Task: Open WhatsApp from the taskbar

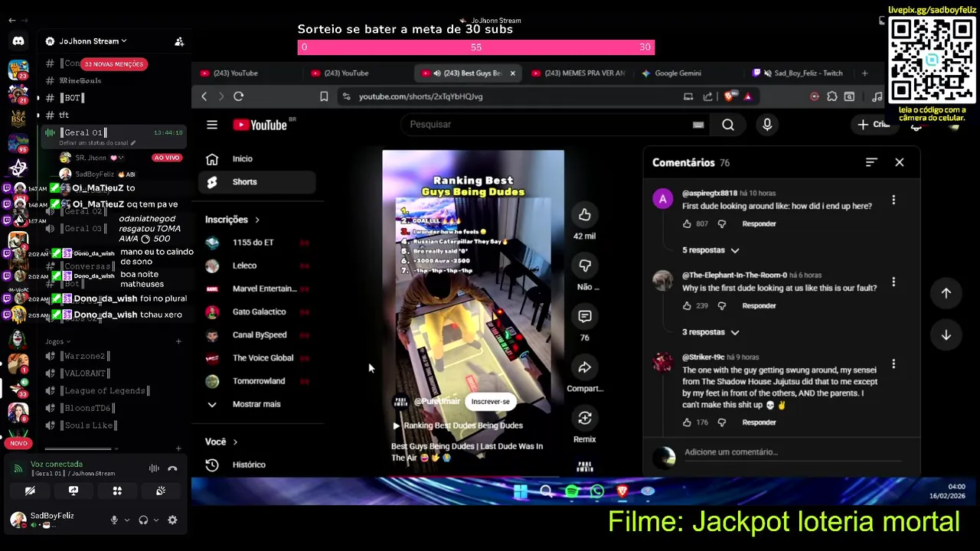Action: coord(597,491)
